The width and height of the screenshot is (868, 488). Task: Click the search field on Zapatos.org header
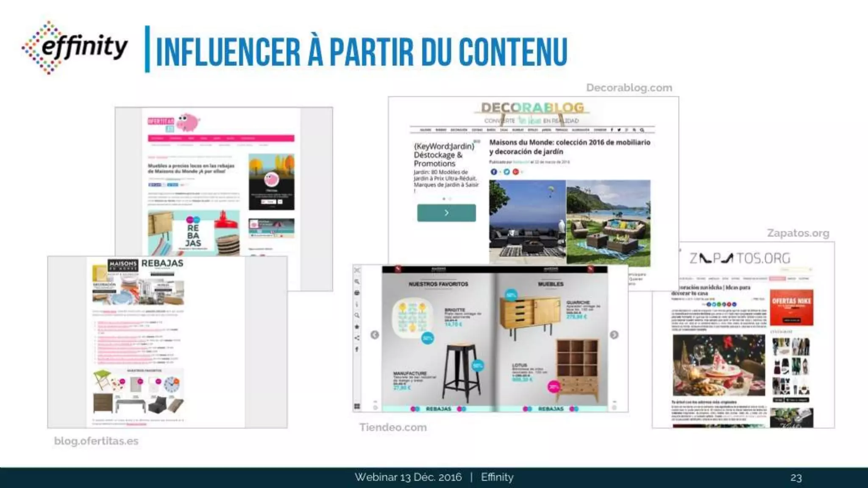click(x=796, y=269)
